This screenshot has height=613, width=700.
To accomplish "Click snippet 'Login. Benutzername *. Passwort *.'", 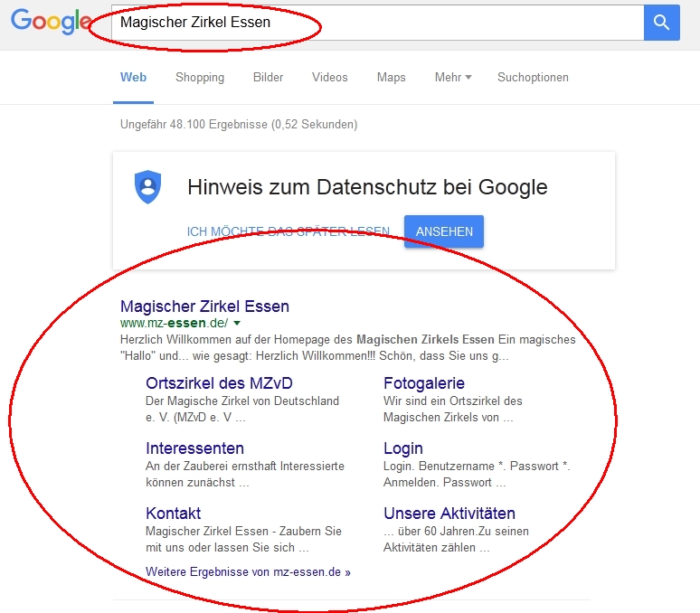I will [477, 466].
